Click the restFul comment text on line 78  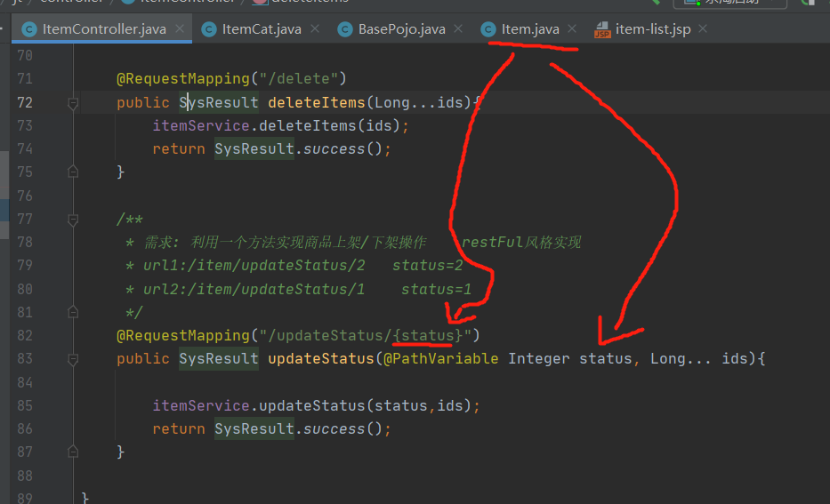521,242
